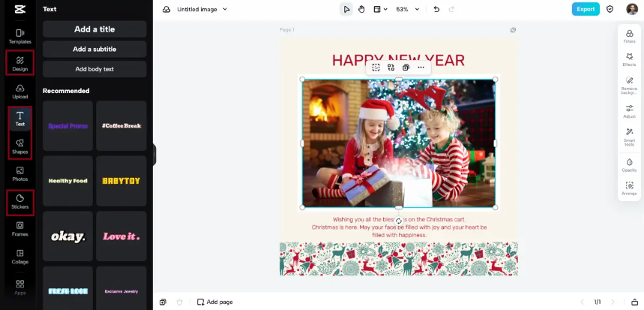Screen dimensions: 644x310
Task: Open the Frames panel
Action: click(x=19, y=229)
